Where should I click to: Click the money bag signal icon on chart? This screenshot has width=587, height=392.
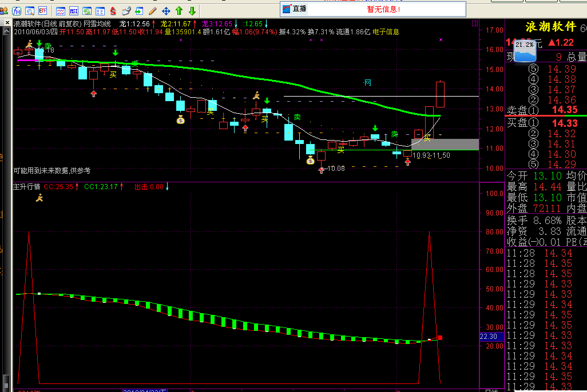tap(180, 119)
